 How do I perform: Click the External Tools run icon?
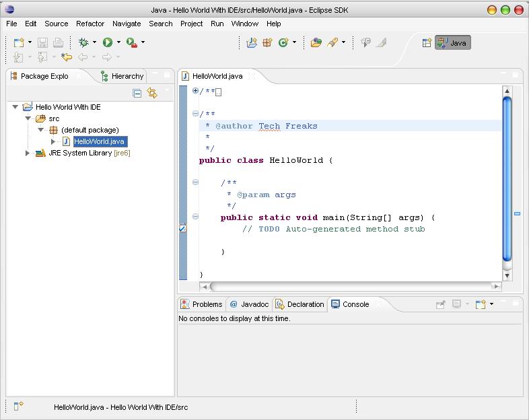click(x=131, y=42)
